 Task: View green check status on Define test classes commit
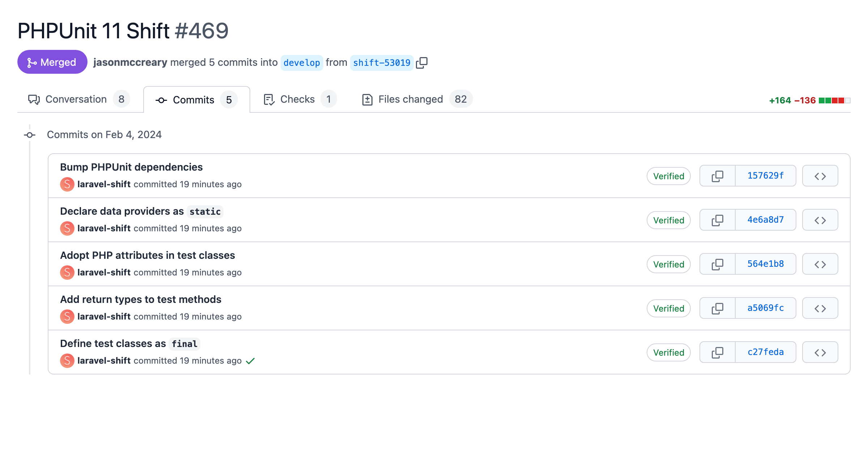pos(250,361)
